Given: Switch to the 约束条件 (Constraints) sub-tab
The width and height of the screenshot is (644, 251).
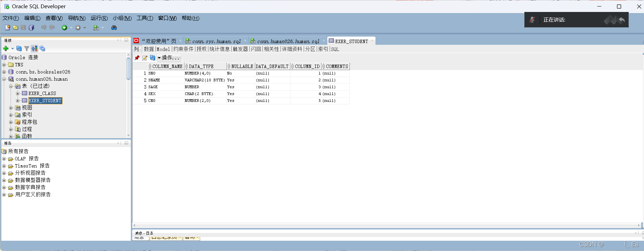Looking at the screenshot, I should 183,49.
